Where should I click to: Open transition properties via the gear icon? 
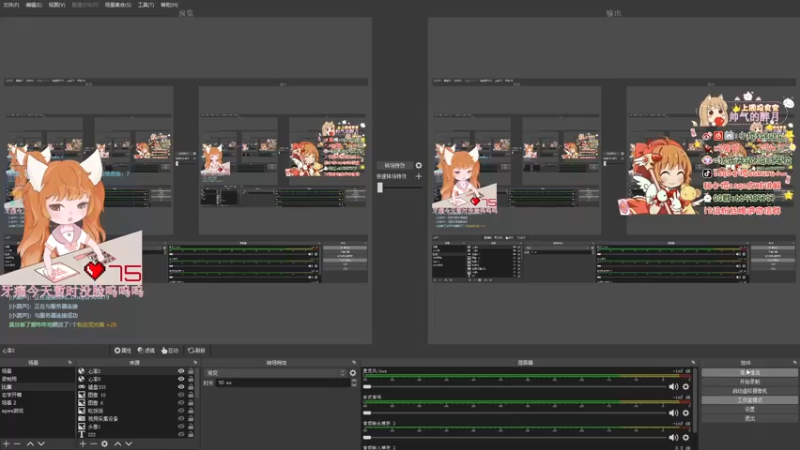[353, 373]
